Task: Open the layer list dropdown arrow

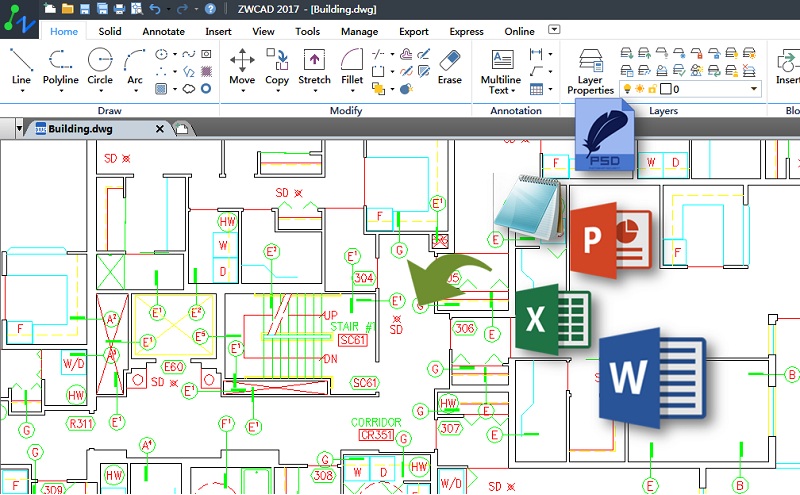Action: (754, 89)
